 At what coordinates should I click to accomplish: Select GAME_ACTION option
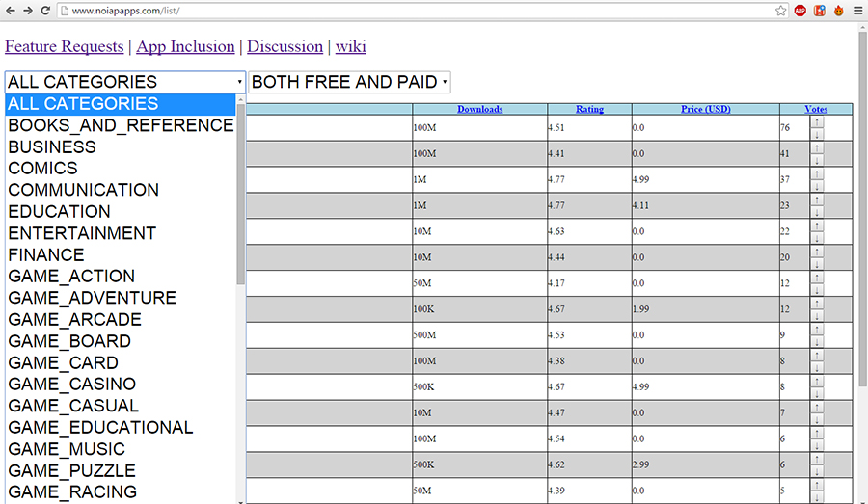point(121,276)
